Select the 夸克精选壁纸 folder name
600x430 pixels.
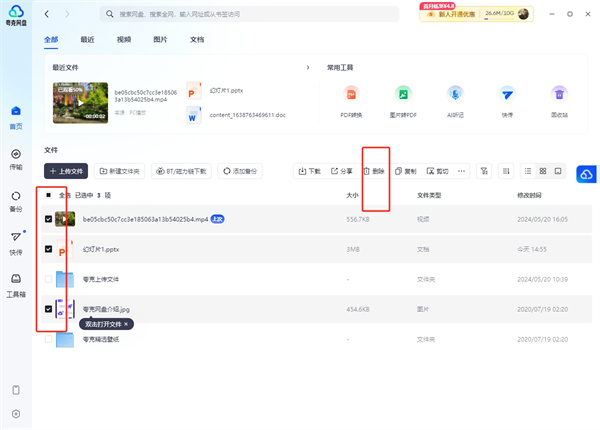[101, 339]
